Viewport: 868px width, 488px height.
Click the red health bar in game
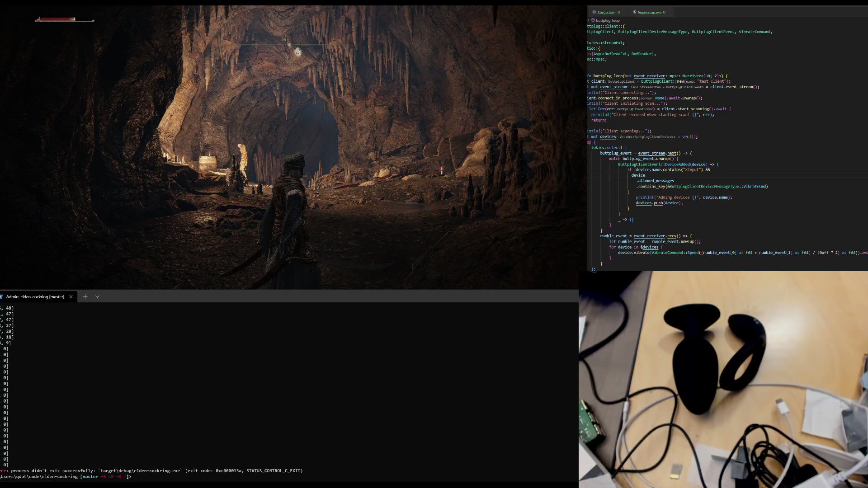click(57, 19)
